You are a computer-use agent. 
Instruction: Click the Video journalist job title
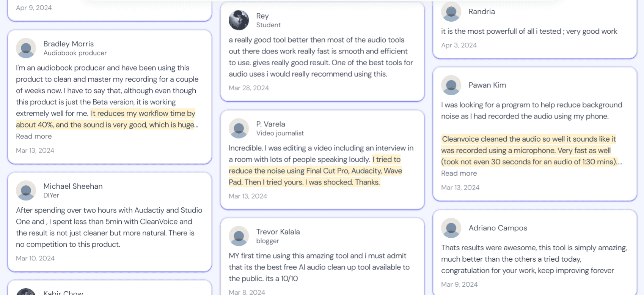[280, 133]
